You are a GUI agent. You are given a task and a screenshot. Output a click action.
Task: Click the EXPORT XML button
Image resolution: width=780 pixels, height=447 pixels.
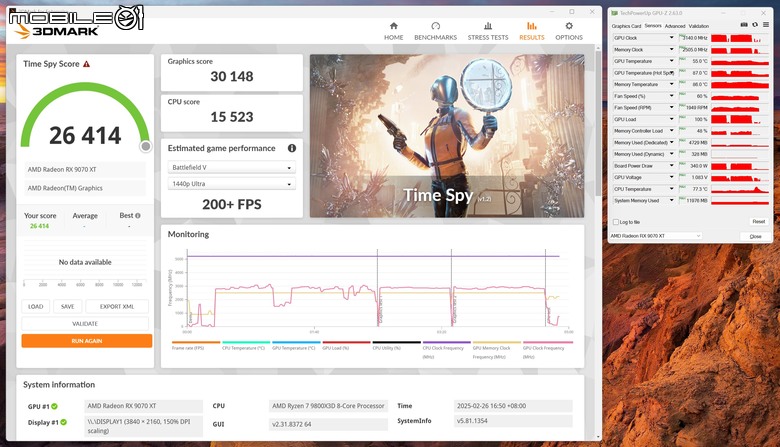click(117, 306)
